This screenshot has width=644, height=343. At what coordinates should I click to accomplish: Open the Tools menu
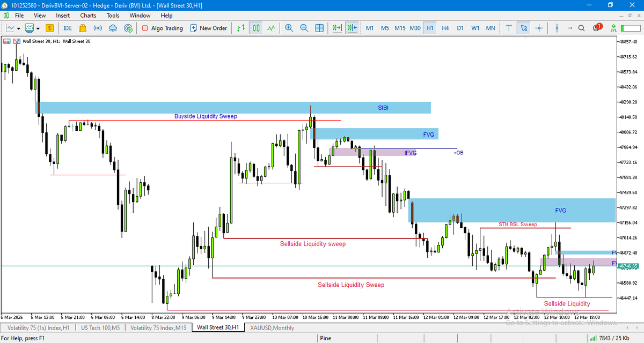113,16
